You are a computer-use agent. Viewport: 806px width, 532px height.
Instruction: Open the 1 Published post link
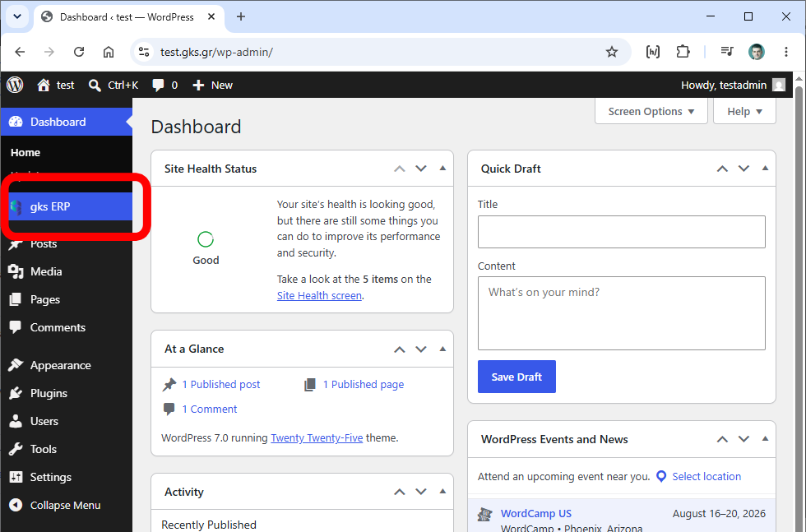pos(221,385)
